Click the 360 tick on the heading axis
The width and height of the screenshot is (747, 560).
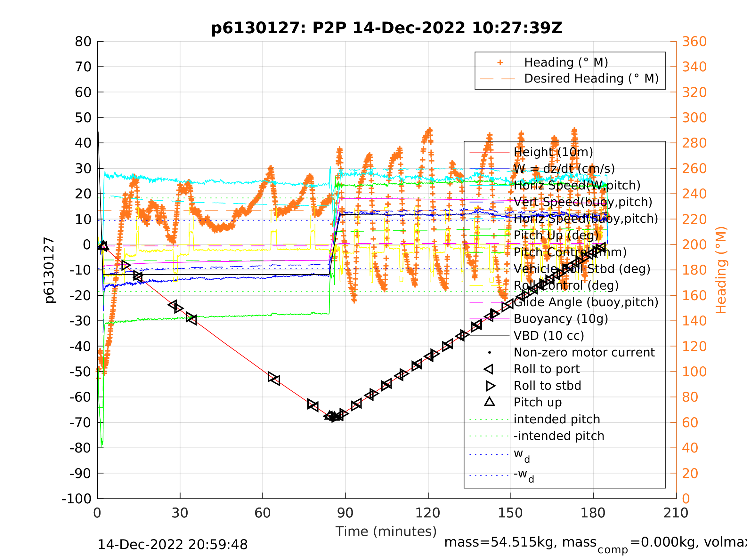694,42
